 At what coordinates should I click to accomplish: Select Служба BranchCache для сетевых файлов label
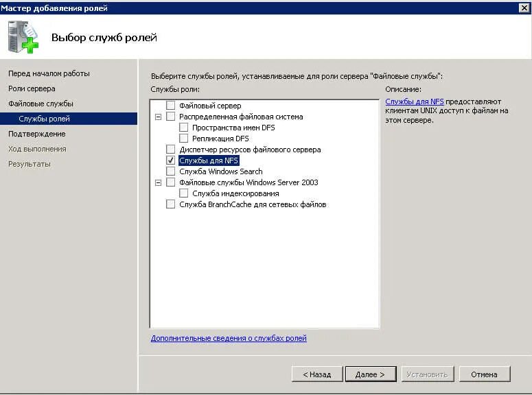coord(253,204)
